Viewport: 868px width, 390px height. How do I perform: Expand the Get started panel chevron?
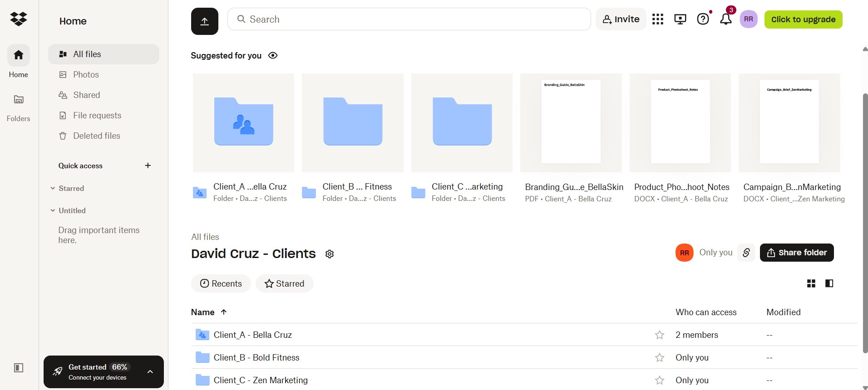(x=150, y=372)
